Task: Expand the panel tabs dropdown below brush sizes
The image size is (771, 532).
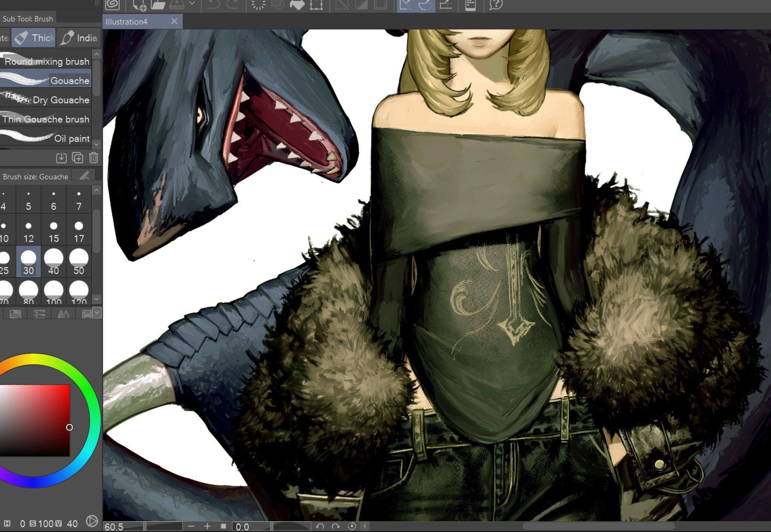Action: (x=97, y=312)
